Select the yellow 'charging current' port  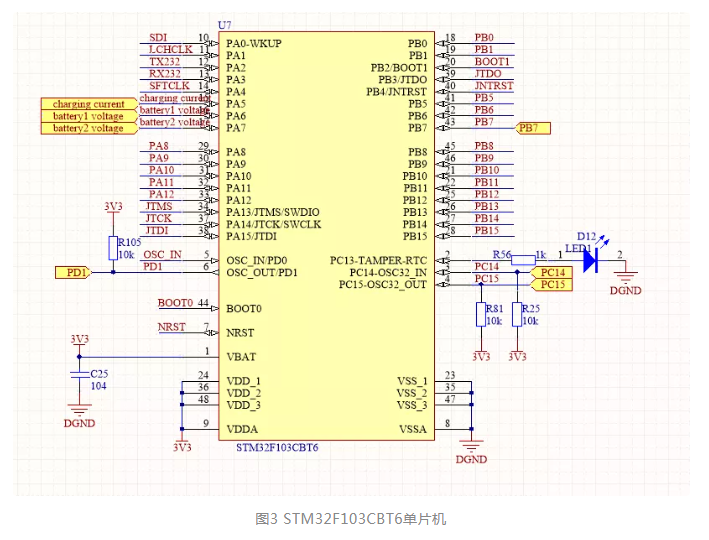click(89, 104)
